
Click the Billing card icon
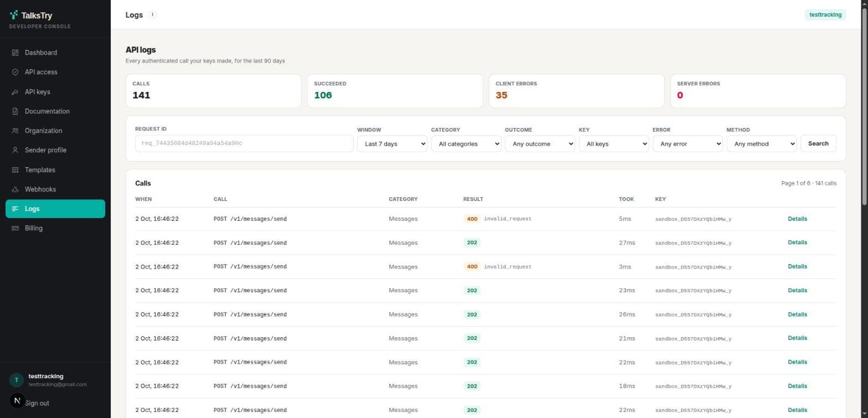(15, 228)
